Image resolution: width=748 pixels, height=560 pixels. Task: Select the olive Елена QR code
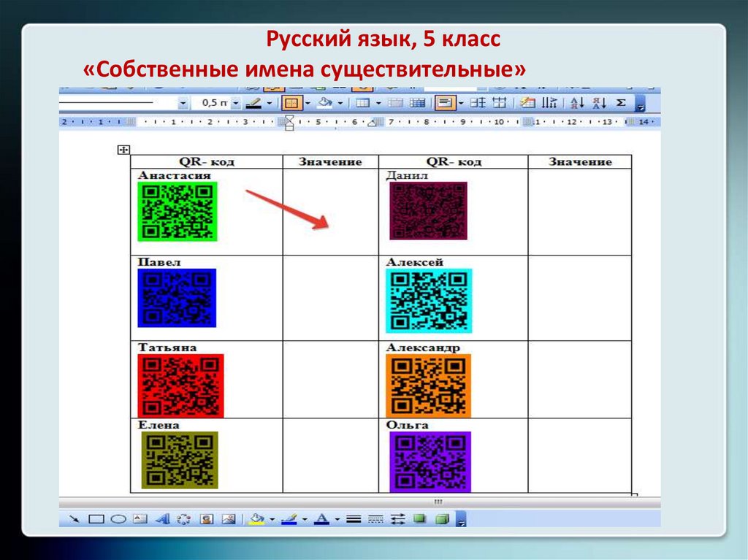180,460
